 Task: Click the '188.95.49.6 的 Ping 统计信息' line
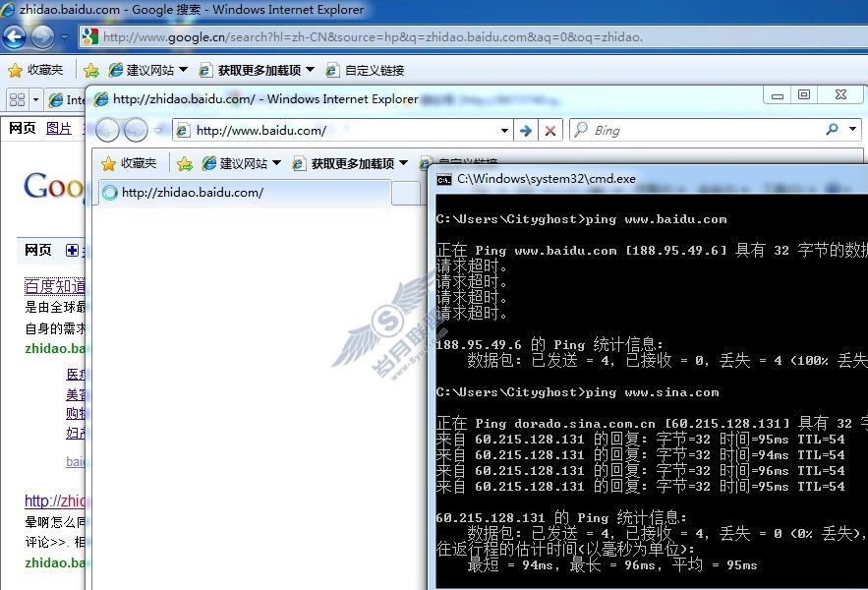(550, 344)
